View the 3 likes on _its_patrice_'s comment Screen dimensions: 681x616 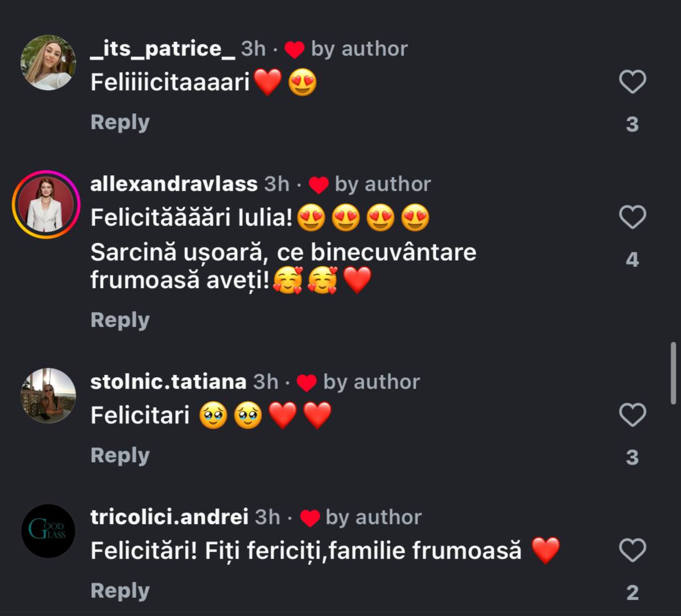point(632,124)
